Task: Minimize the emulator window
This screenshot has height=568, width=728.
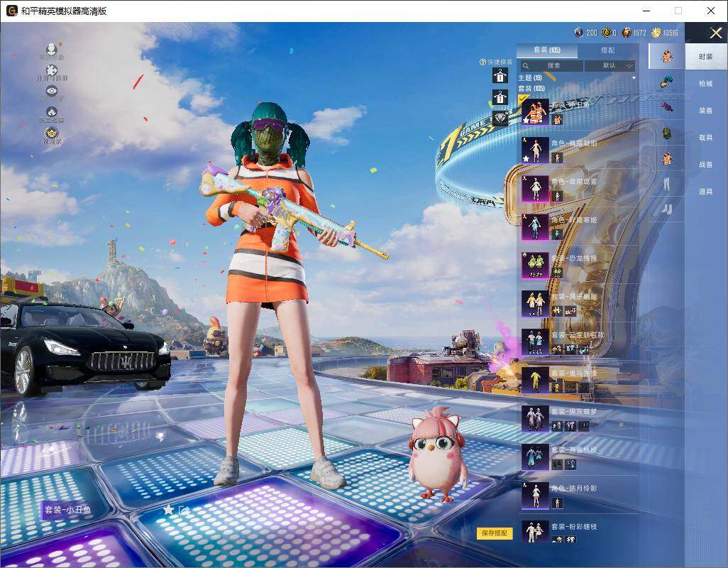Action: point(646,10)
